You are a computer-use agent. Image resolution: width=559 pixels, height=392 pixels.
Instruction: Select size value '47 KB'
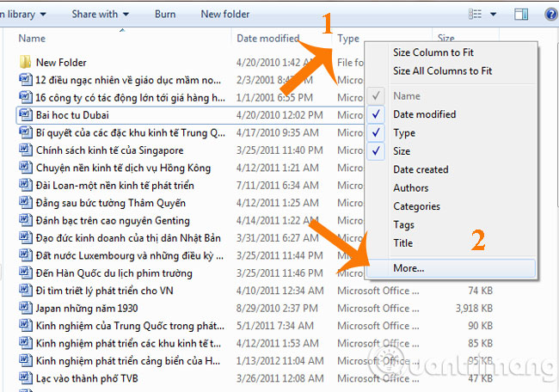[480, 378]
